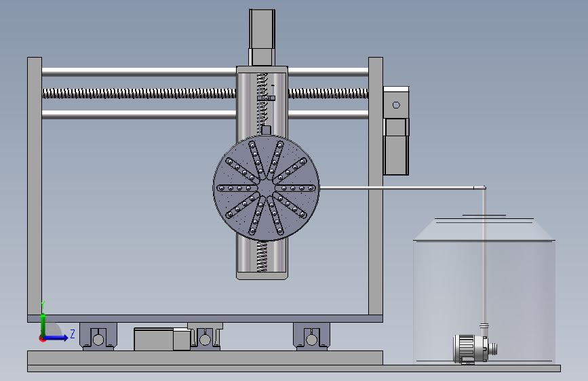Pick the leftmost linear bearing block
The height and width of the screenshot is (381, 588).
[x=98, y=336]
